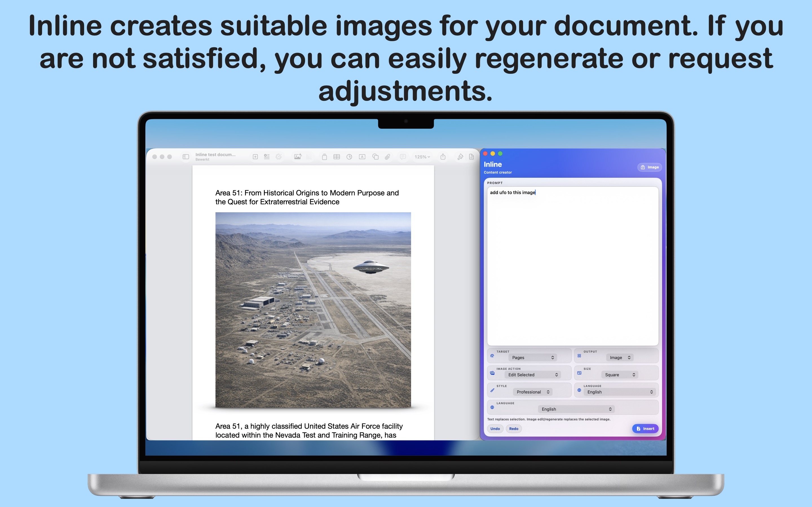Image resolution: width=812 pixels, height=507 pixels.
Task: Select the text box icon
Action: pos(362,157)
